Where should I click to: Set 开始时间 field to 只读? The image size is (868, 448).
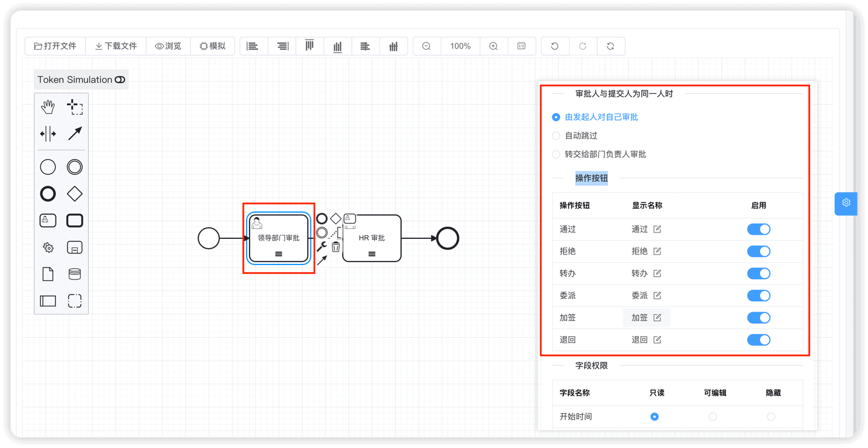coord(654,417)
